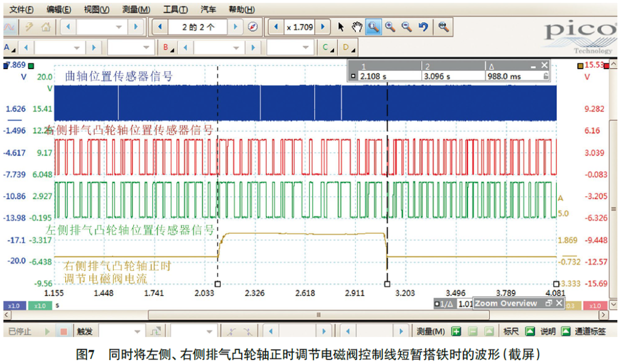Screen dimensions: 623x364
Task: Minimize the ruler legend panel
Action: 533,66
